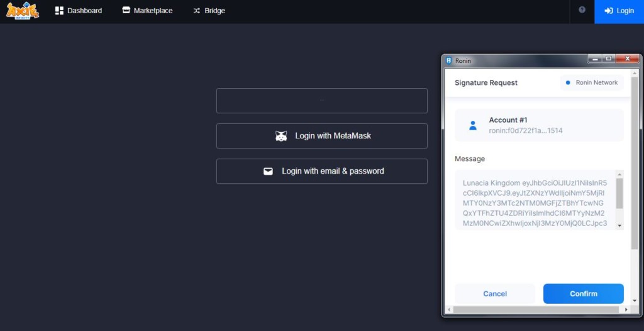The width and height of the screenshot is (644, 331).
Task: Click the Axie Infinity logo
Action: [23, 10]
